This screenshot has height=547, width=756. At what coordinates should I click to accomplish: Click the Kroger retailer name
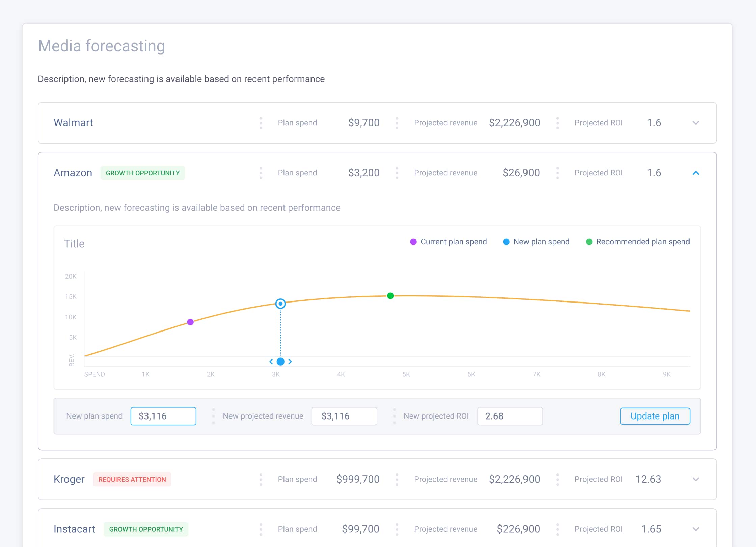(x=69, y=479)
